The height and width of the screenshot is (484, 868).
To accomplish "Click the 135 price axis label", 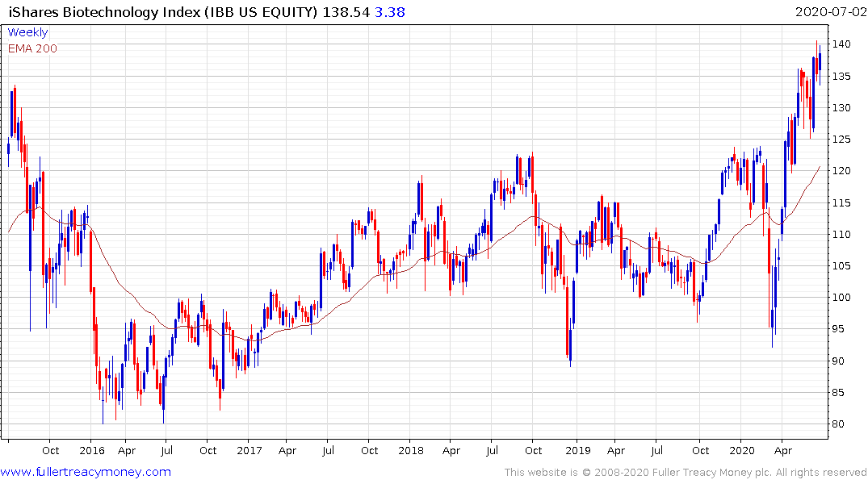I will click(x=841, y=77).
